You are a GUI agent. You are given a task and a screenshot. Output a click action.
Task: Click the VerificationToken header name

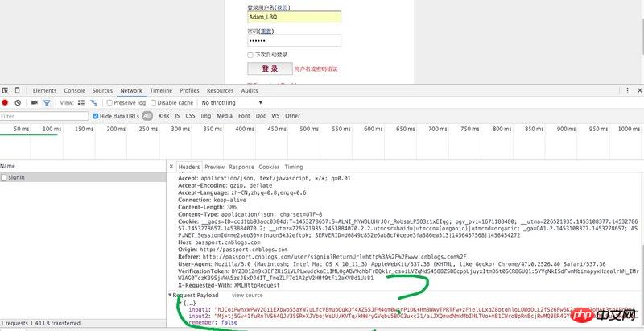[x=204, y=271]
